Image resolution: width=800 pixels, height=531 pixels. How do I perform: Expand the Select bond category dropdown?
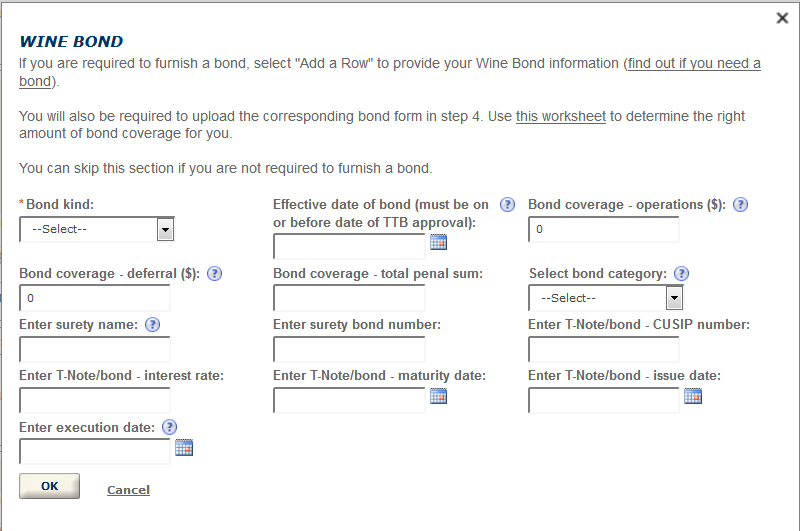[605, 298]
